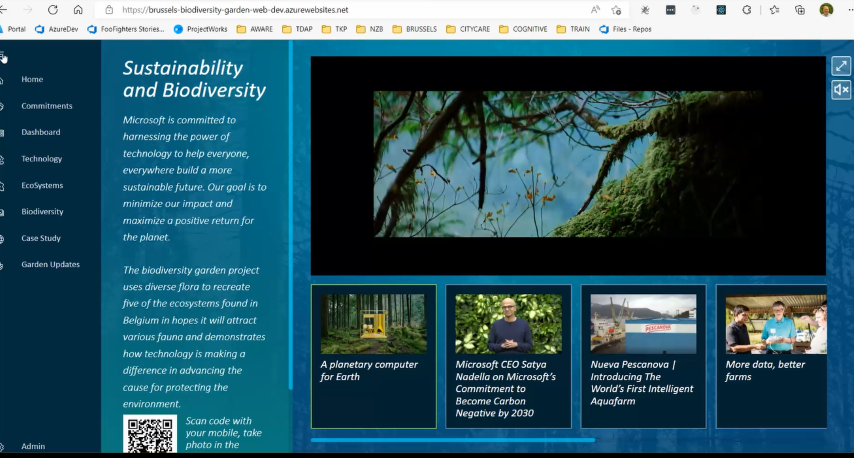Open Files - Repos bookmark
Image resolution: width=854 pixels, height=458 pixels.
tap(625, 29)
